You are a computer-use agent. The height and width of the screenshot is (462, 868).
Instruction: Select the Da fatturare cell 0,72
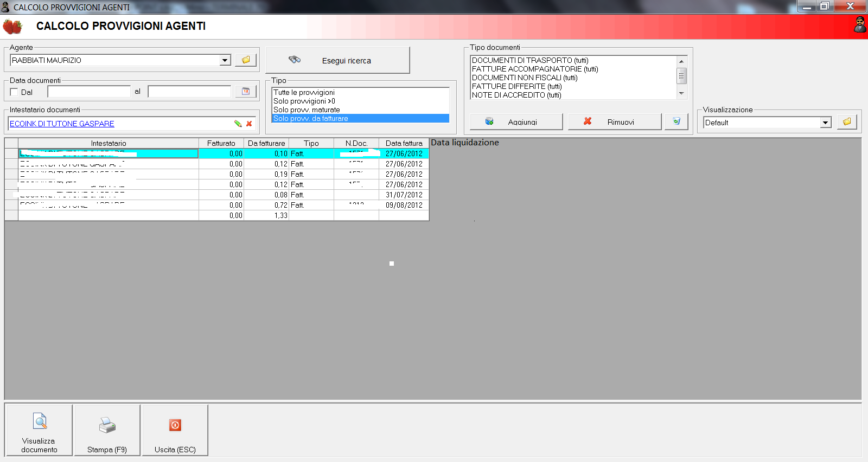coord(266,205)
